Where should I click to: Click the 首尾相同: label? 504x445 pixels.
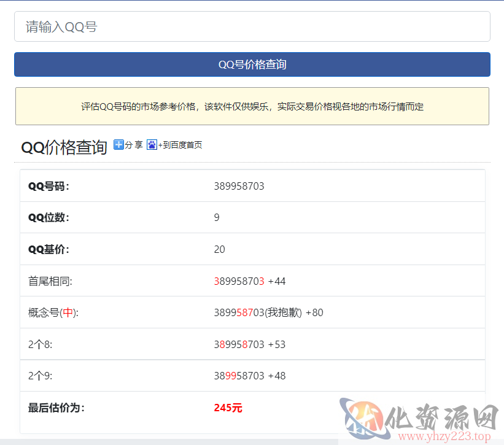point(50,281)
